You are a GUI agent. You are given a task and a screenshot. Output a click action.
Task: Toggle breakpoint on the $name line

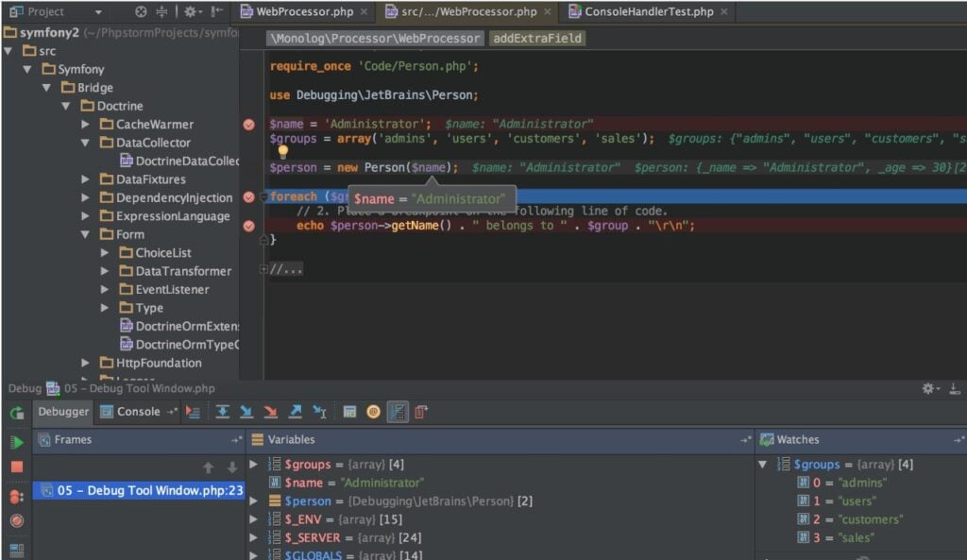pyautogui.click(x=248, y=125)
